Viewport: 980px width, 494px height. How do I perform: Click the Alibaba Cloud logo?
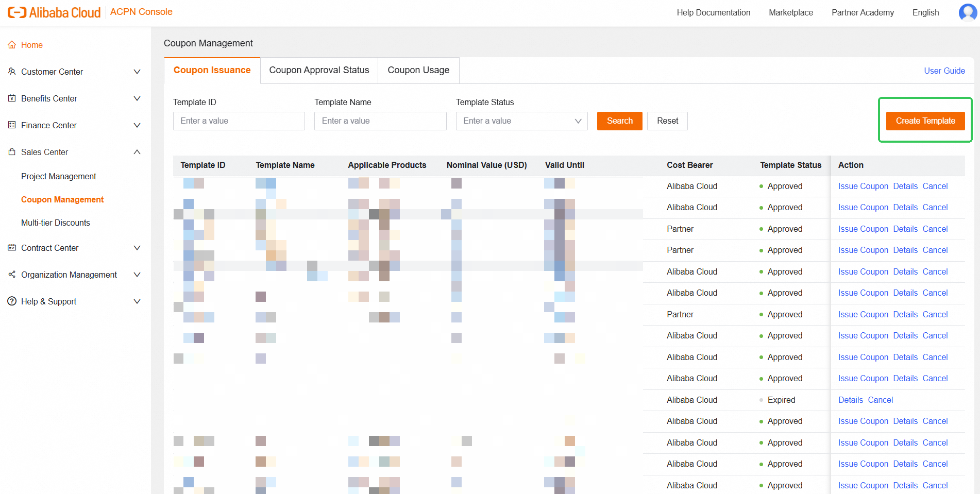point(54,12)
